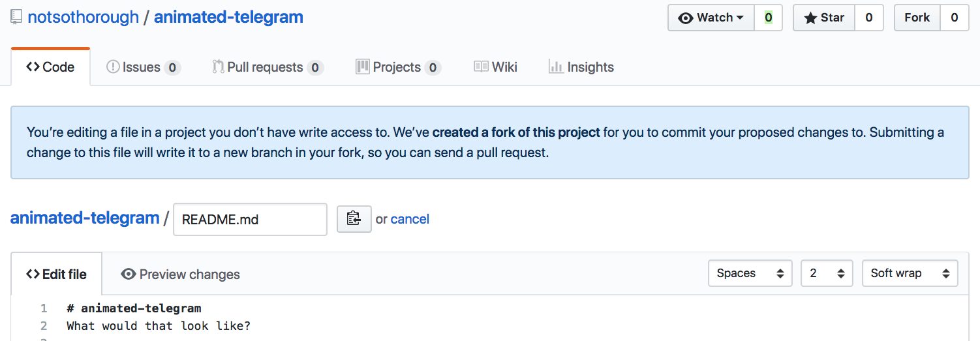Fork the repository
The height and width of the screenshot is (341, 980).
917,18
